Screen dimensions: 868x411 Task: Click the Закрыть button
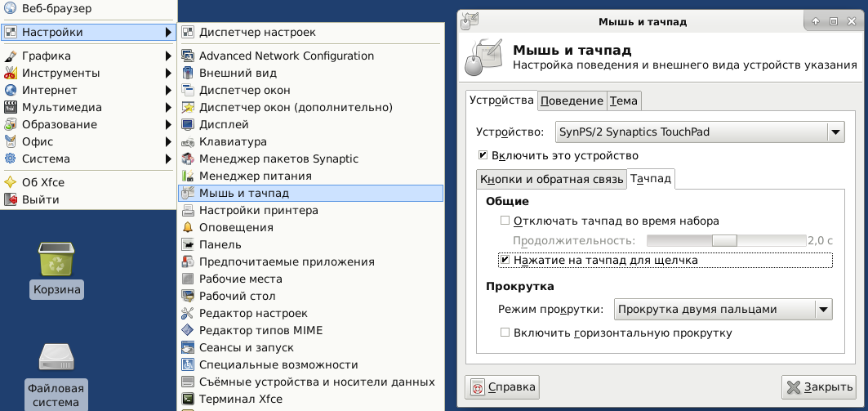(x=818, y=387)
